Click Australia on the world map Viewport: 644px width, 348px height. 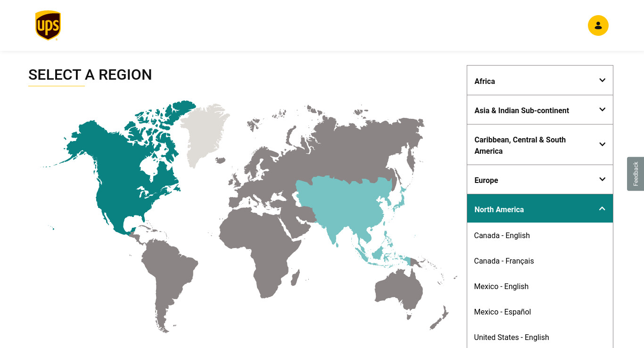399,290
